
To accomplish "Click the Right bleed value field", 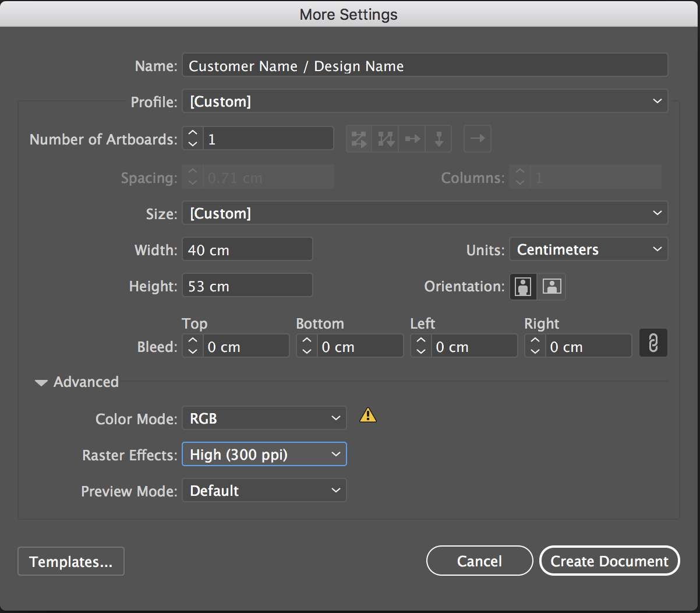I will click(x=588, y=347).
